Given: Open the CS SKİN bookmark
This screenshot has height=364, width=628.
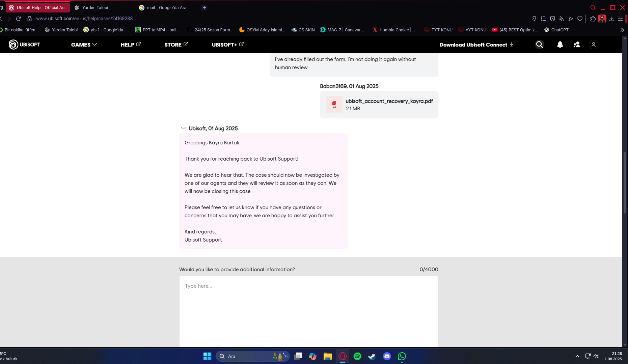Looking at the screenshot, I should point(303,30).
